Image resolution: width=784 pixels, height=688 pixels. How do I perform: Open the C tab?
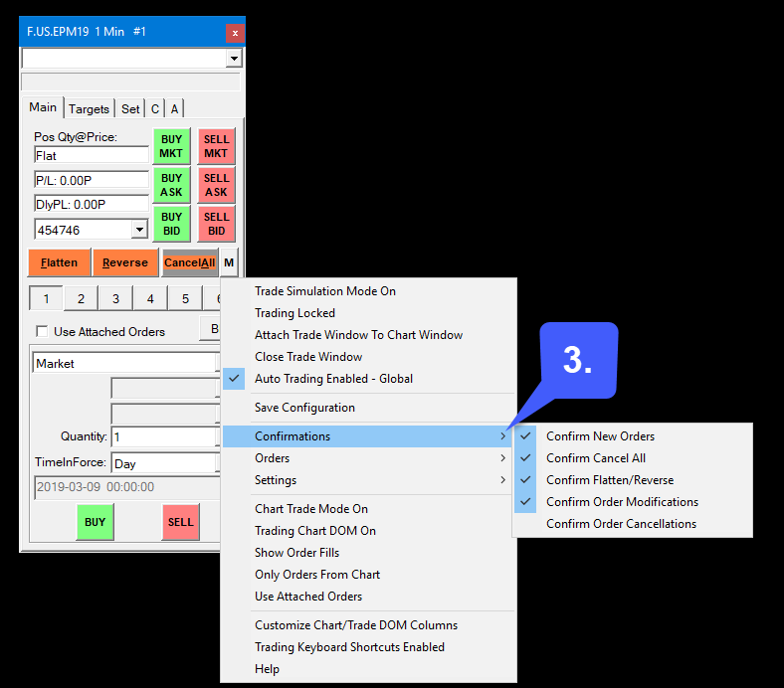tap(155, 109)
